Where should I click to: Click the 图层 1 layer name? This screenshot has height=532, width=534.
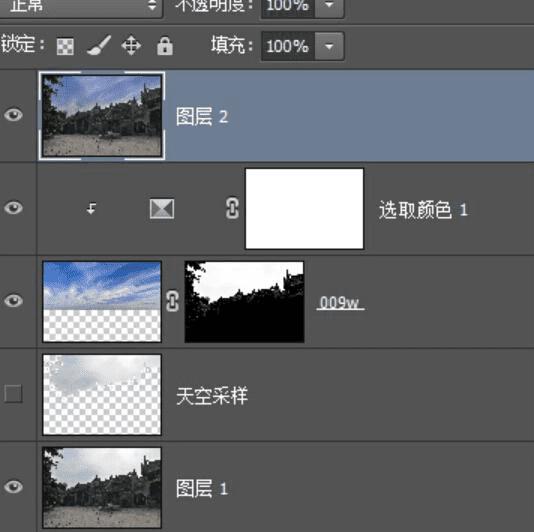(202, 489)
